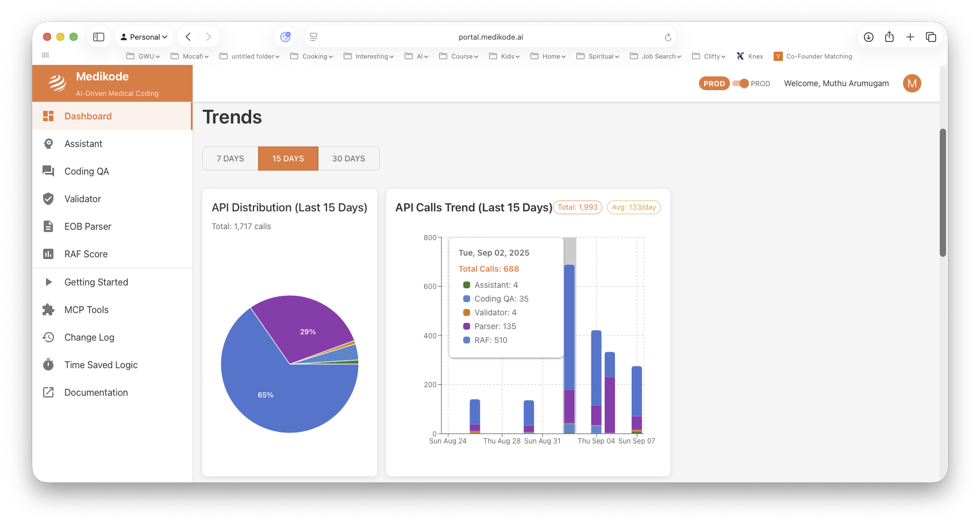Toggle the PROD environment switch
The image size is (980, 525).
pos(739,83)
